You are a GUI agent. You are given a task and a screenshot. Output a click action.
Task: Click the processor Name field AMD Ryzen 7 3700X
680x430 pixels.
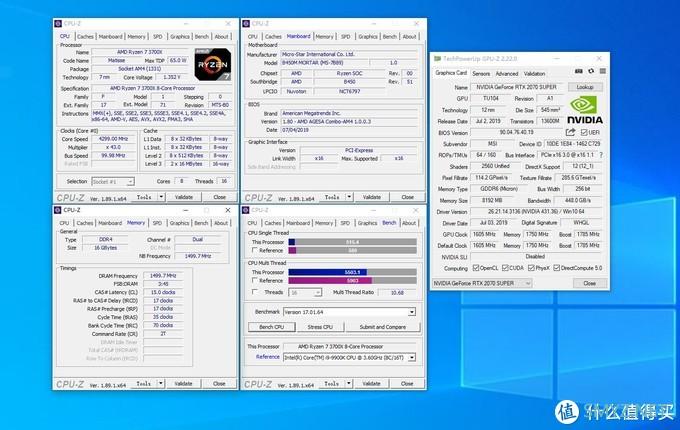coord(140,52)
